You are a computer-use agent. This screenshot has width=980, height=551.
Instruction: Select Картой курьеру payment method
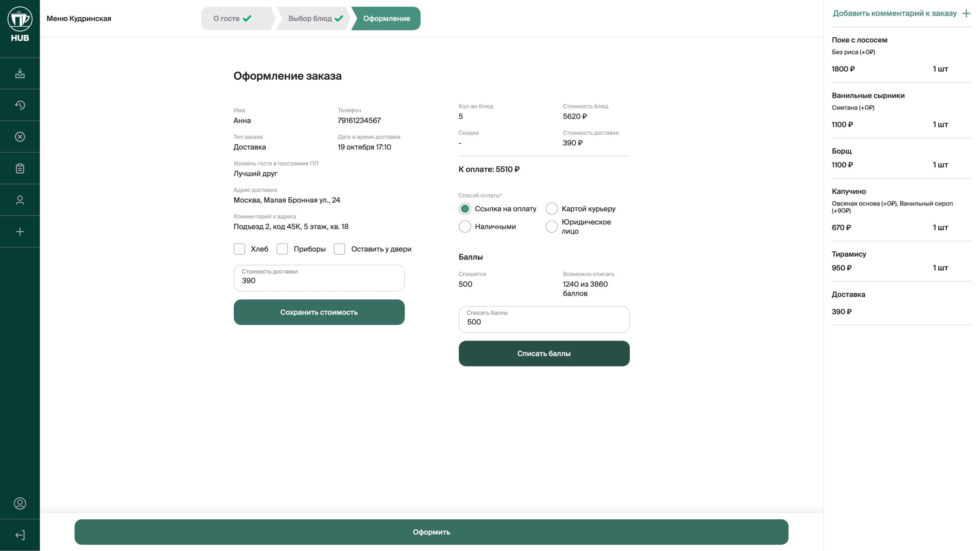pos(551,209)
